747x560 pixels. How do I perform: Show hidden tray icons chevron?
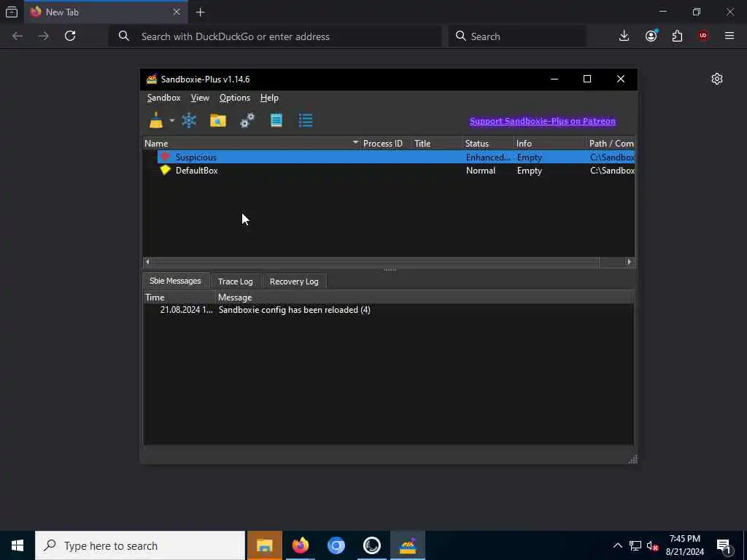617,545
